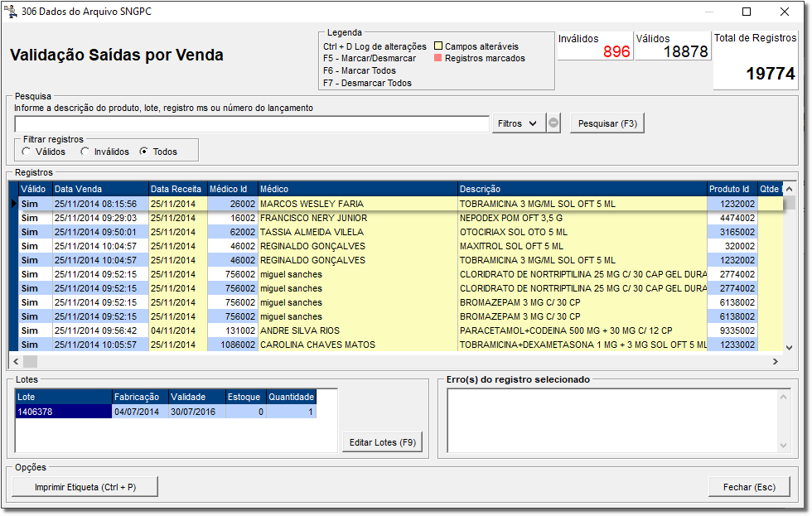
Task: Select the Inválidos radio filter
Action: pos(85,151)
